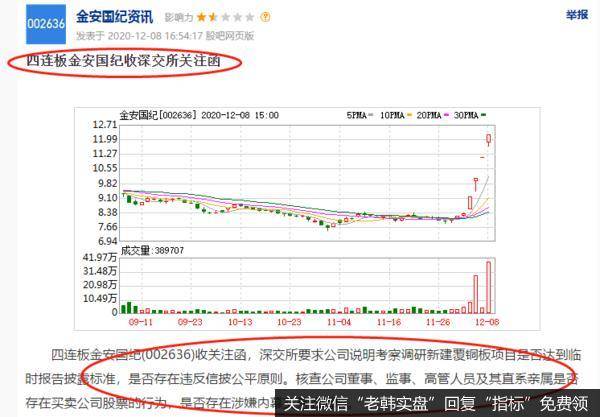Click the headline 四连板金安国纪收深交所关注函
Image resolution: width=600 pixels, height=417 pixels.
point(123,61)
